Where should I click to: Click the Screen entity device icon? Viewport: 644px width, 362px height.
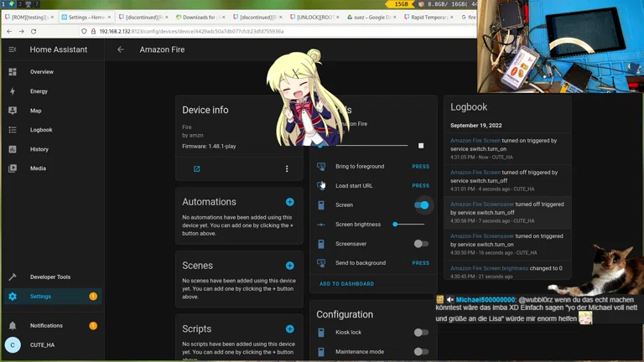pos(321,204)
